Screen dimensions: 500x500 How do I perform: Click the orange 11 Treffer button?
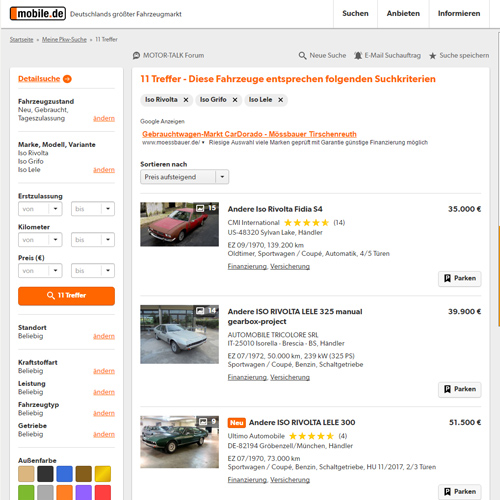[66, 296]
